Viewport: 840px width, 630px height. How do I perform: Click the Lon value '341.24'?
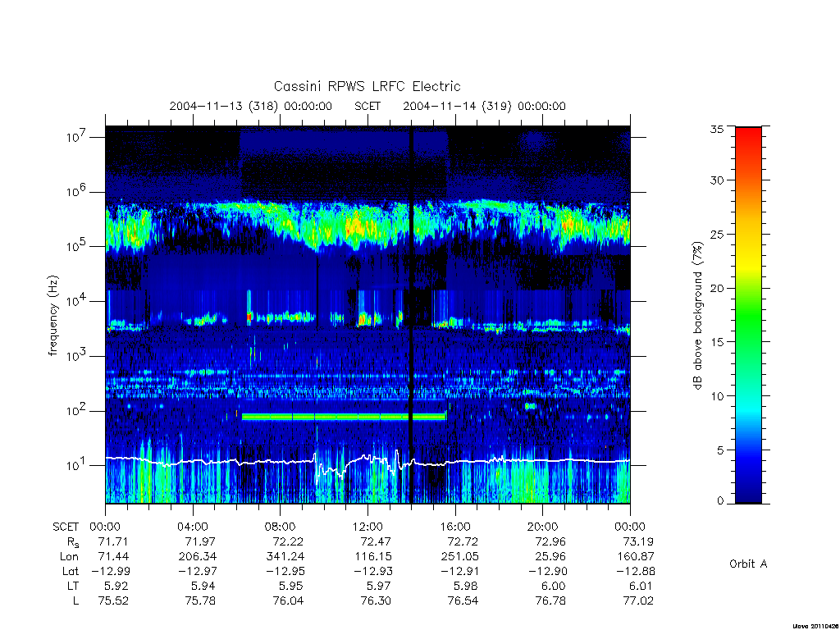coord(286,557)
